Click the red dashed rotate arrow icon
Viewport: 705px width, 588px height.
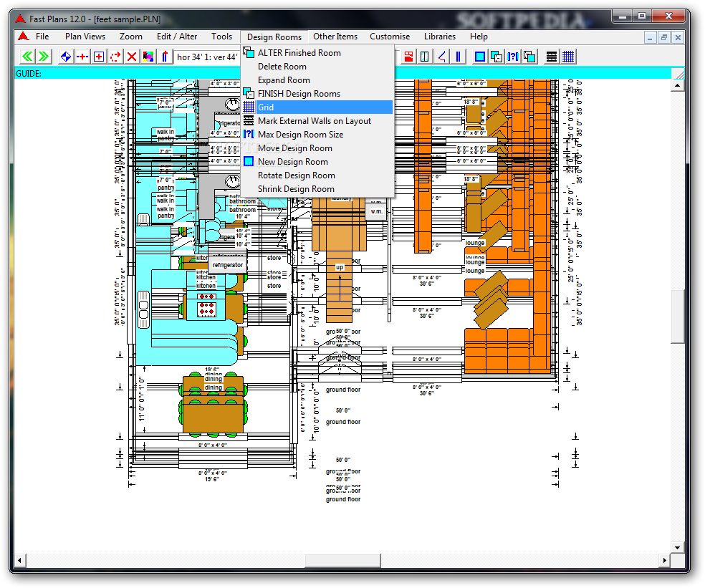pos(115,57)
